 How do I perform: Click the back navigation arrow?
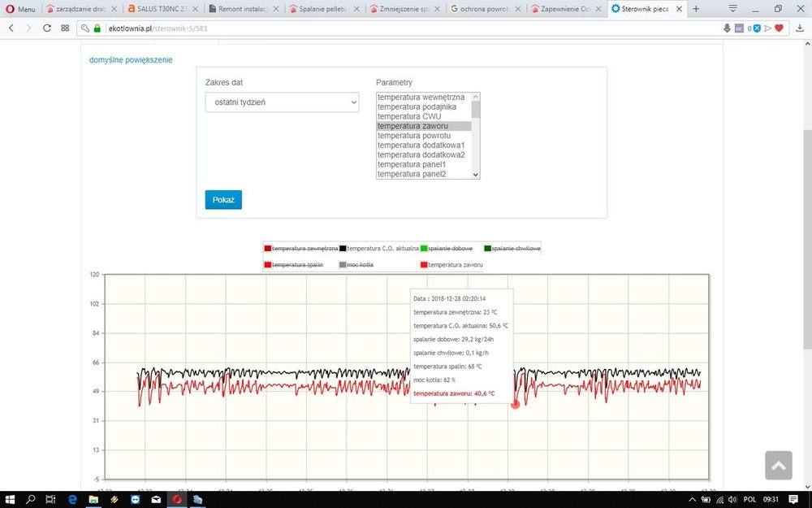[x=11, y=28]
